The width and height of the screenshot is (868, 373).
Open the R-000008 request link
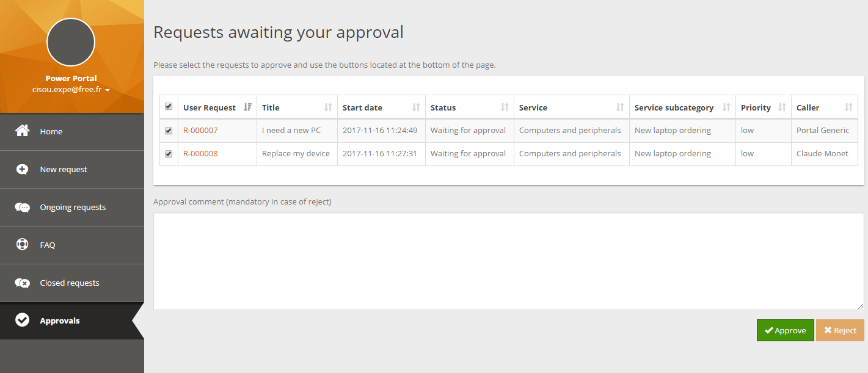pyautogui.click(x=200, y=154)
